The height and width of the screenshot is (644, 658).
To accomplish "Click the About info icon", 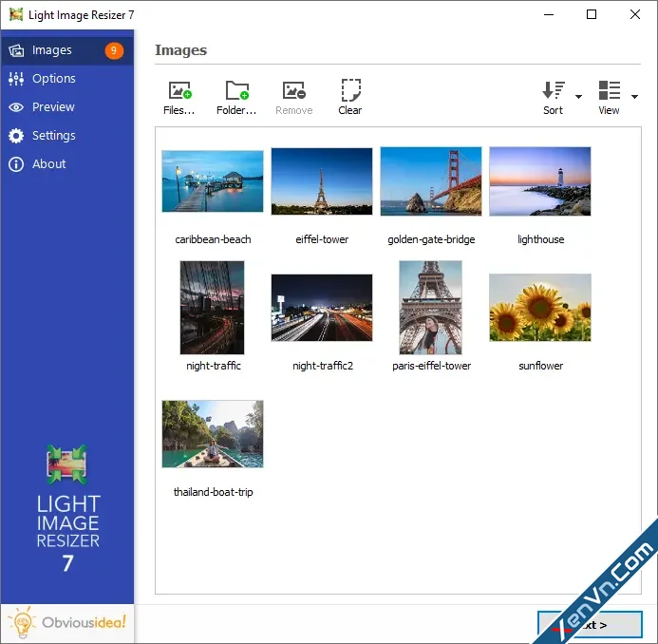I will click(x=16, y=164).
